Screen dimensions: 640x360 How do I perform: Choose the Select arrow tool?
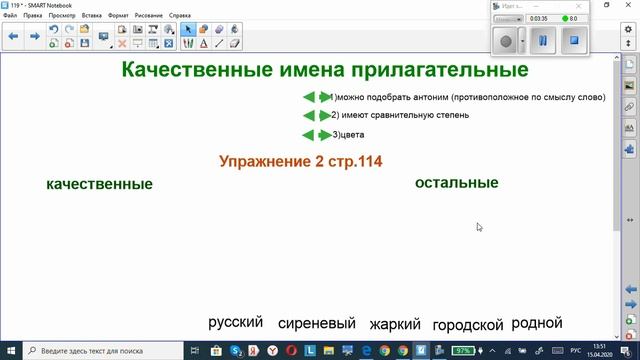tap(188, 29)
